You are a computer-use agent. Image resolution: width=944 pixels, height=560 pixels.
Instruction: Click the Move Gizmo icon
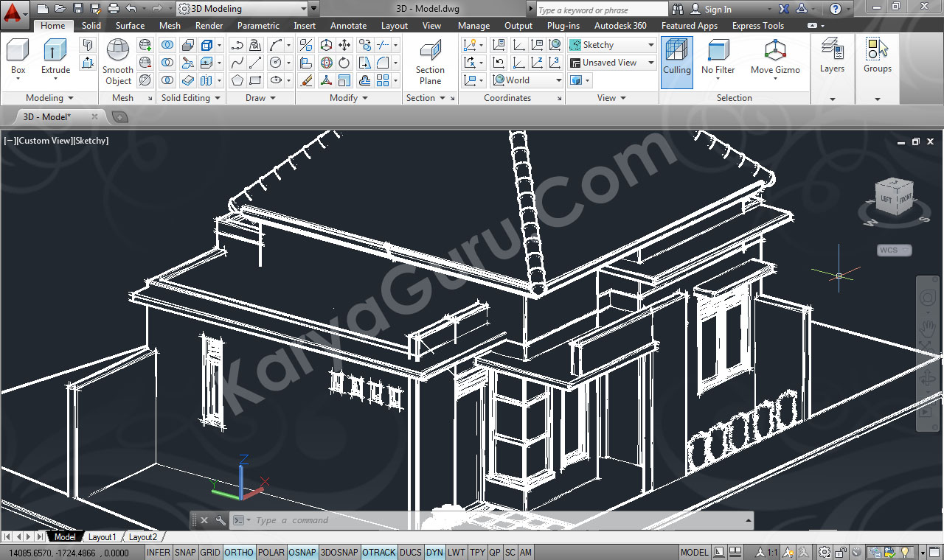pos(774,52)
